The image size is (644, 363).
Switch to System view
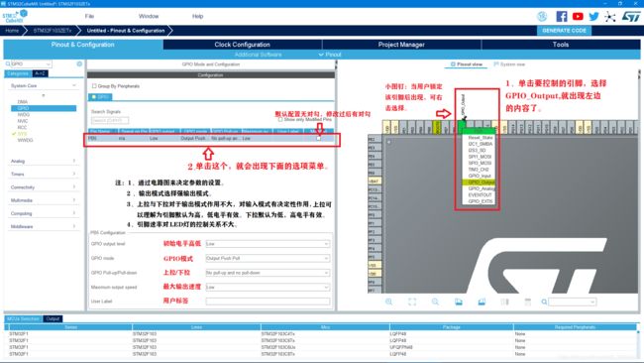click(x=509, y=64)
